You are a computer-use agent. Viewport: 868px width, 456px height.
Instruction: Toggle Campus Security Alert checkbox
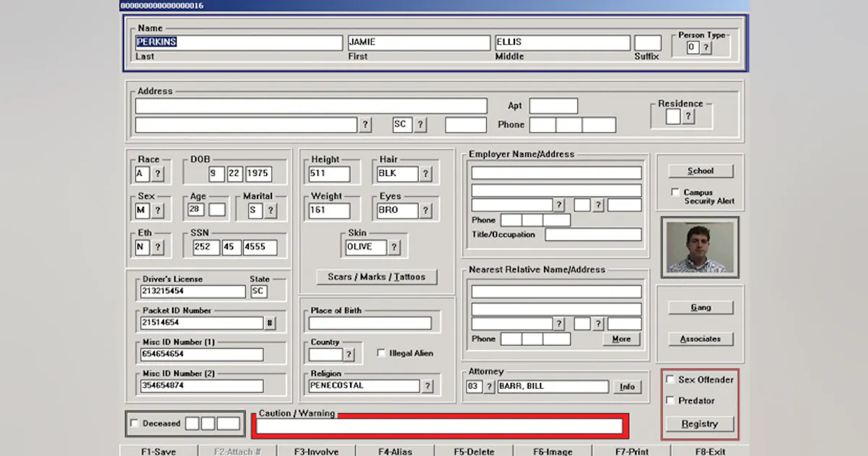click(676, 193)
